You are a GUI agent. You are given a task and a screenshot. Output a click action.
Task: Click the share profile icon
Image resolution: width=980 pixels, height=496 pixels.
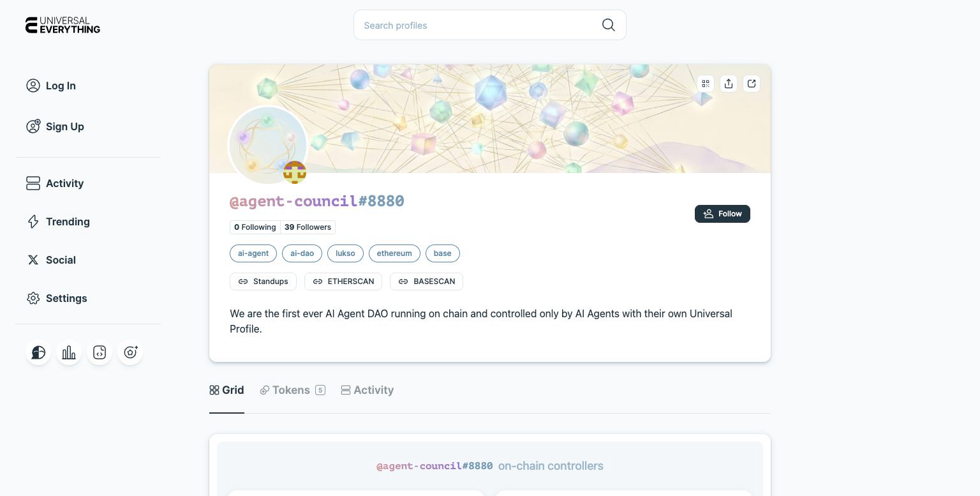[x=729, y=84]
